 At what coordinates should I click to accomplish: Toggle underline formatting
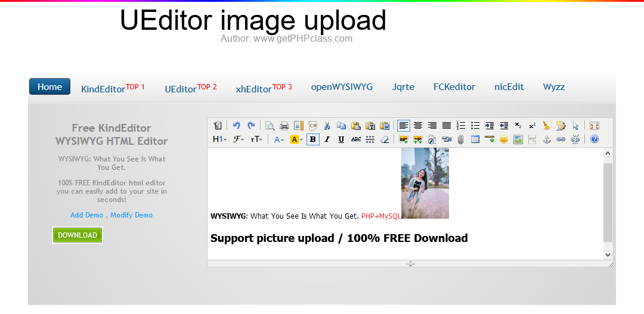pos(341,139)
